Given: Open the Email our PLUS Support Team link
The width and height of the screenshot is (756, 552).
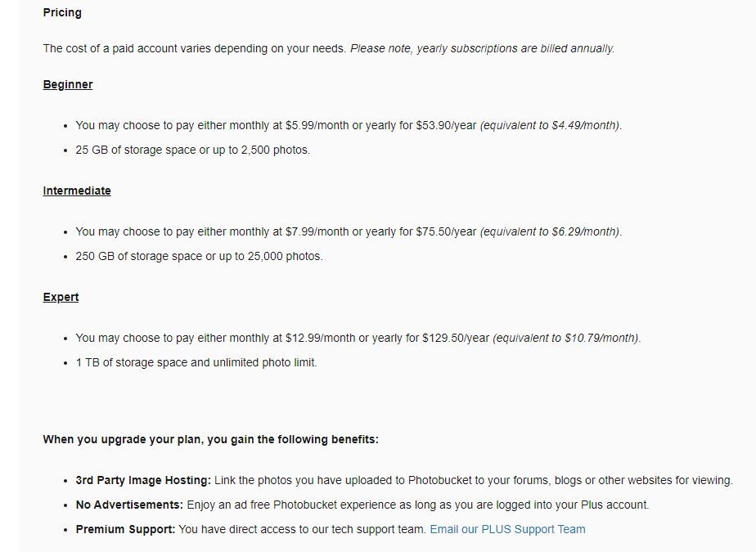Looking at the screenshot, I should point(507,529).
